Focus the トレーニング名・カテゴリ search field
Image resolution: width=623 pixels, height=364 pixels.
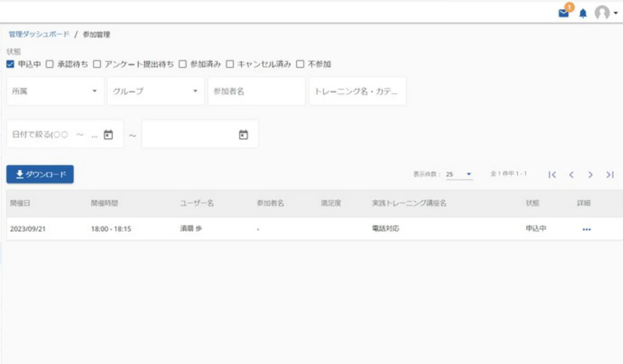358,91
